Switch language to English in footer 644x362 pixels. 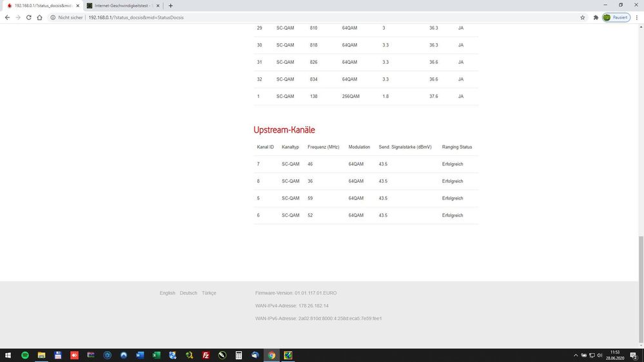click(x=167, y=293)
